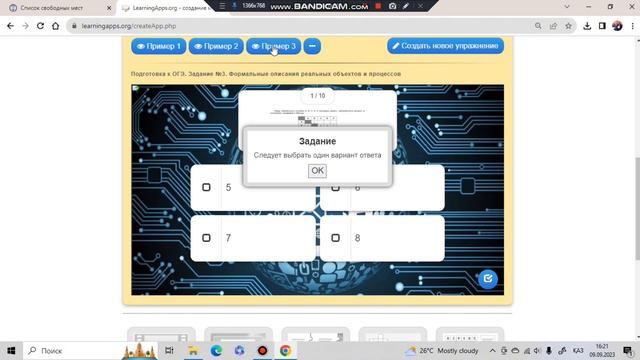The image size is (640, 360).
Task: Switch the КАЗ input language
Action: 578,351
